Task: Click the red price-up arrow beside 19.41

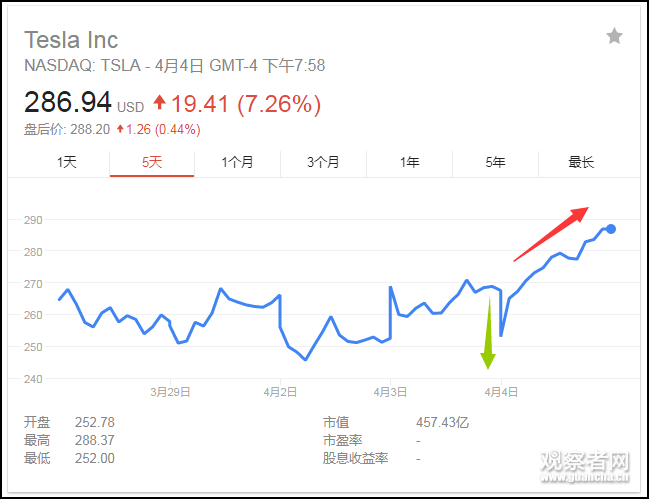Action: coord(160,103)
